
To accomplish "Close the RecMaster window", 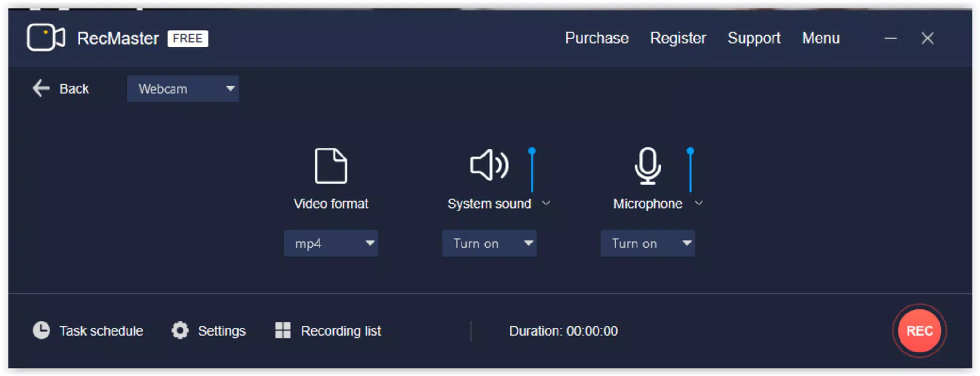I will point(927,38).
